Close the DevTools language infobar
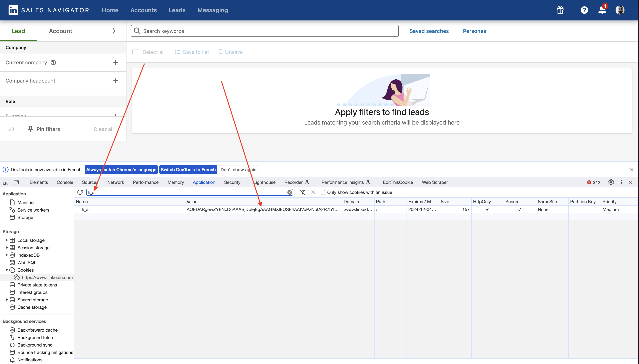 (x=632, y=170)
